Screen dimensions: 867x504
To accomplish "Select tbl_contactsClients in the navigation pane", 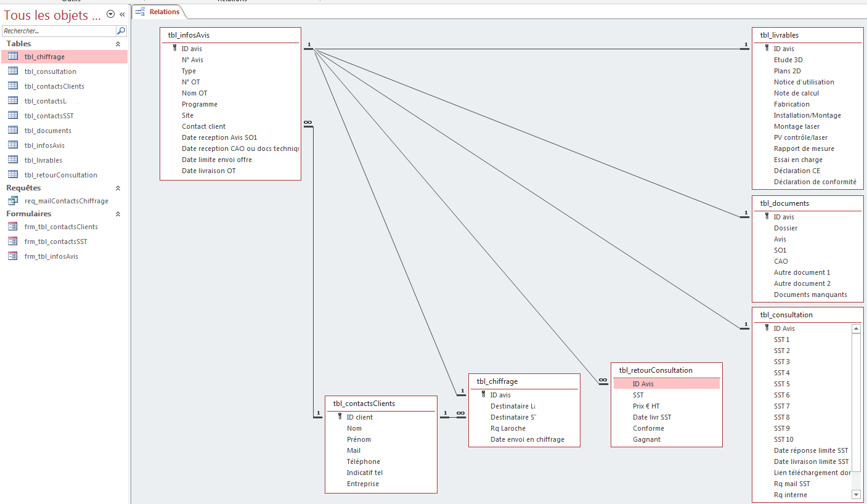I will (x=54, y=86).
